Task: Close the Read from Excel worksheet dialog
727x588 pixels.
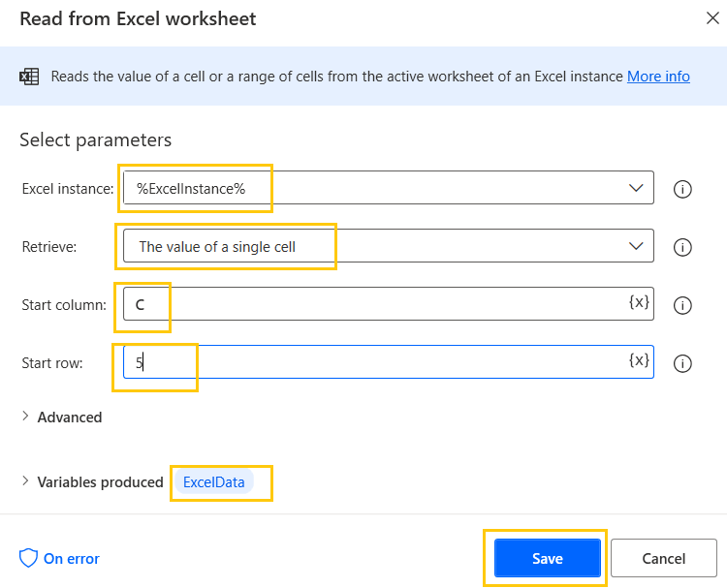Action: click(712, 18)
